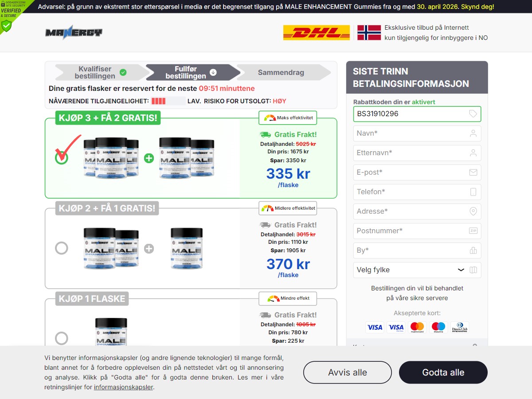Click the gray plus icon between bottle groups
532x399 pixels.
point(149,249)
